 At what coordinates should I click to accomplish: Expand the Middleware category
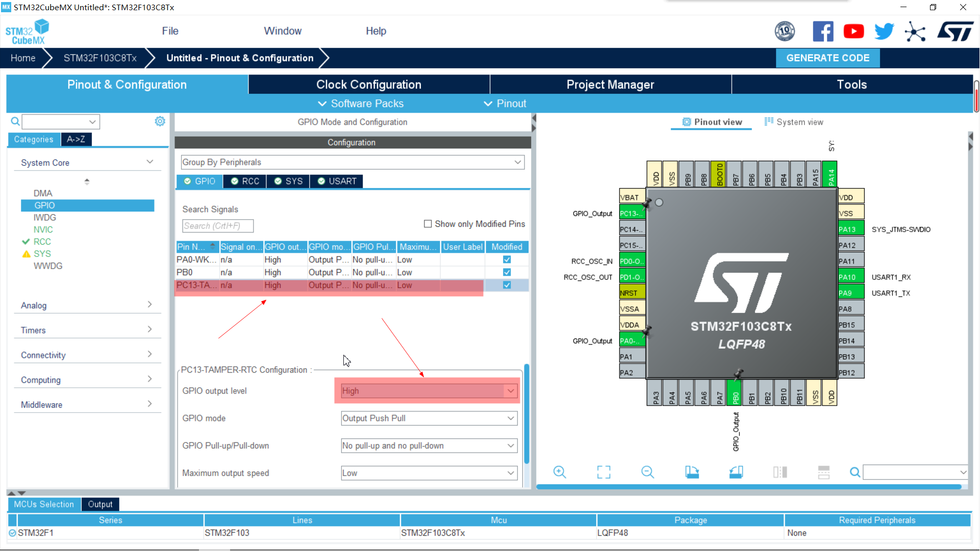[x=87, y=405]
